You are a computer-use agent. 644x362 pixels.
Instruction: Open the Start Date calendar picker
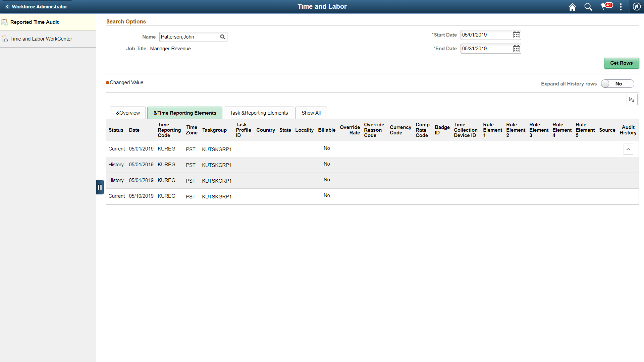[x=517, y=35]
